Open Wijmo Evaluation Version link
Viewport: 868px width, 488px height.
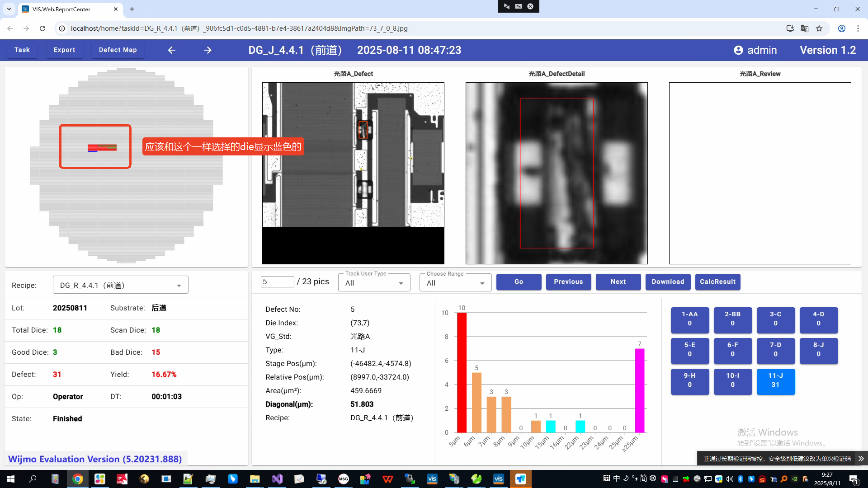(x=95, y=459)
